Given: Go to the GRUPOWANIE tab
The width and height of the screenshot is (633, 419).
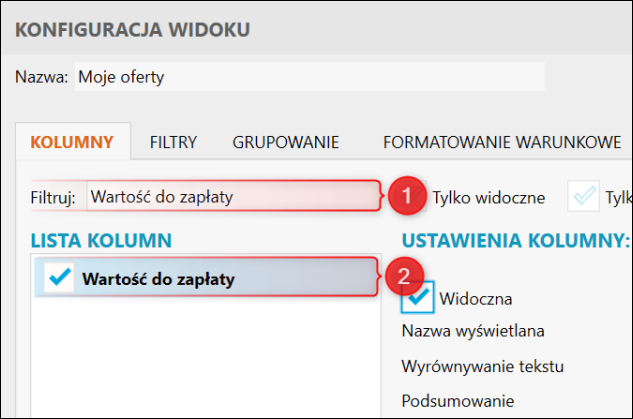Looking at the screenshot, I should tap(286, 142).
